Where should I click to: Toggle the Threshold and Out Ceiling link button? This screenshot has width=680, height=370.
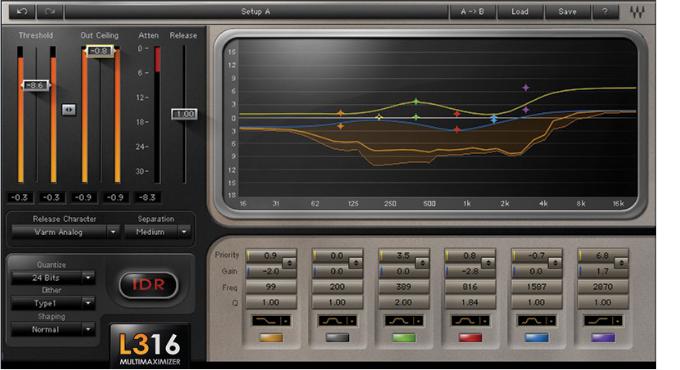(x=69, y=109)
